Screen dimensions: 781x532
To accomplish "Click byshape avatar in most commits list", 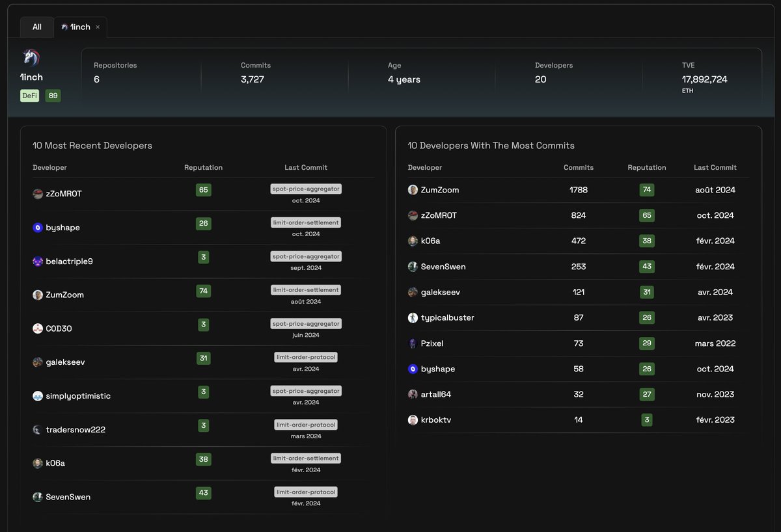I will click(413, 369).
